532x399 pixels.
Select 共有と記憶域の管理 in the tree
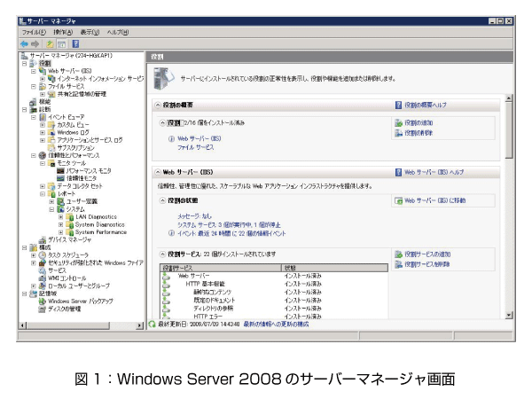[x=82, y=94]
